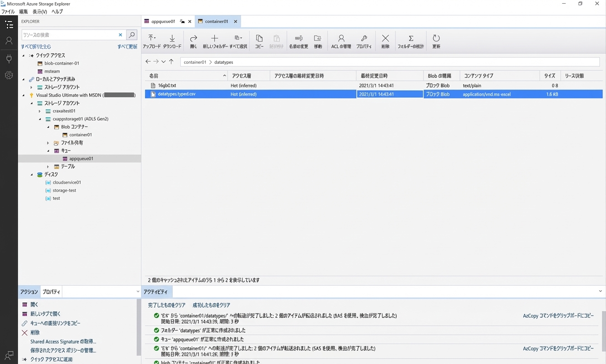Collapse the ディスク node
The image size is (606, 364).
coord(31,175)
